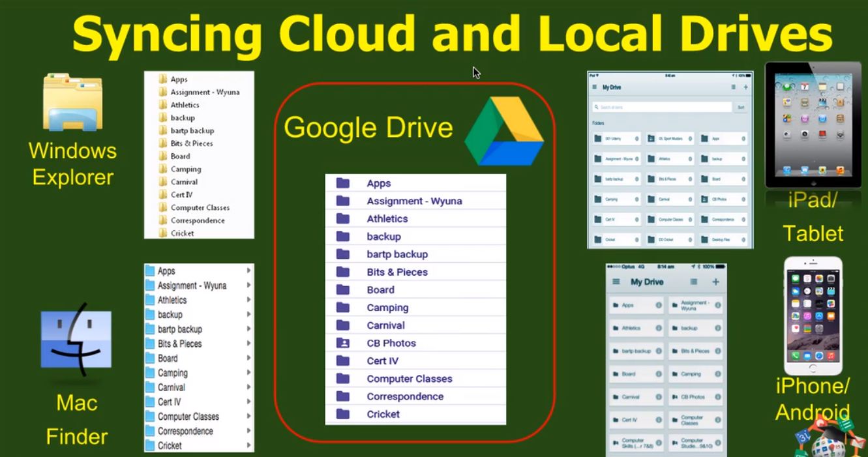Screen dimensions: 868x457
Task: Open Computer Classes folder card on iPad
Action: coord(670,220)
